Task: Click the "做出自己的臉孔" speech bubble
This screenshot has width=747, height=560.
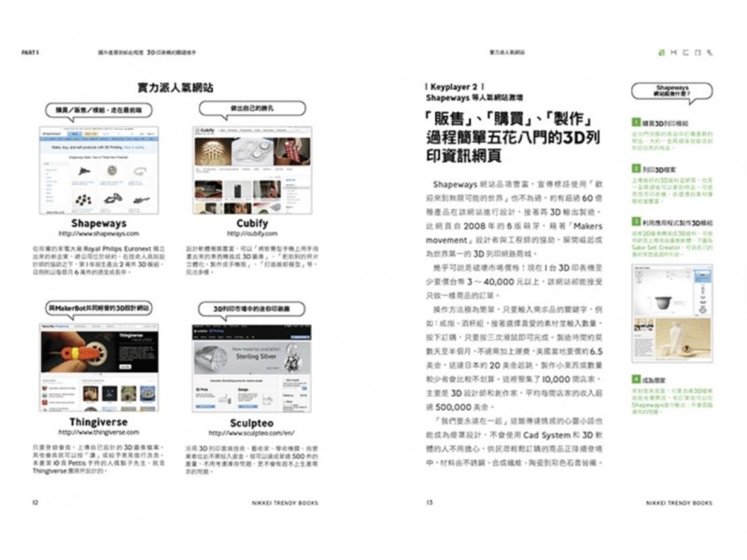Action: pyautogui.click(x=252, y=108)
